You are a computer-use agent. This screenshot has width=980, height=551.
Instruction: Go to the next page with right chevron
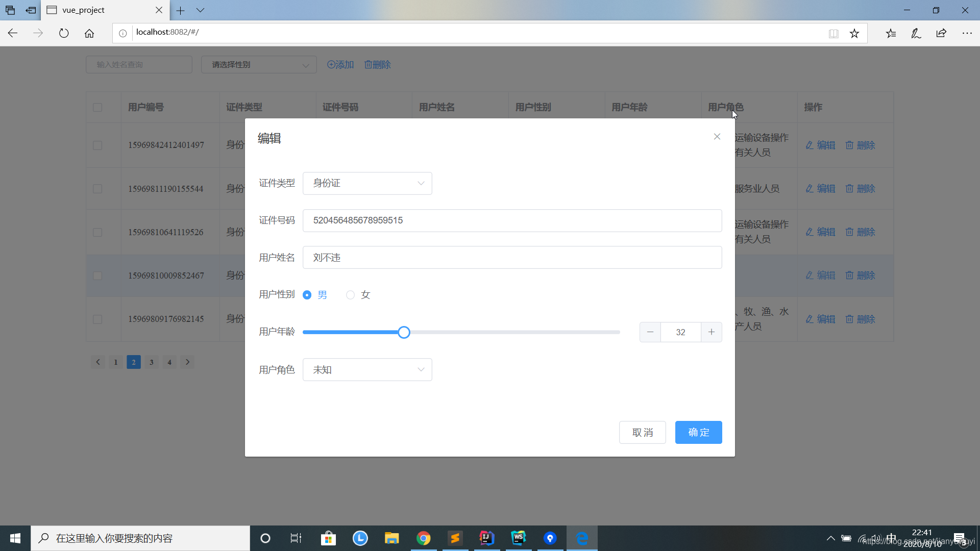pyautogui.click(x=188, y=362)
